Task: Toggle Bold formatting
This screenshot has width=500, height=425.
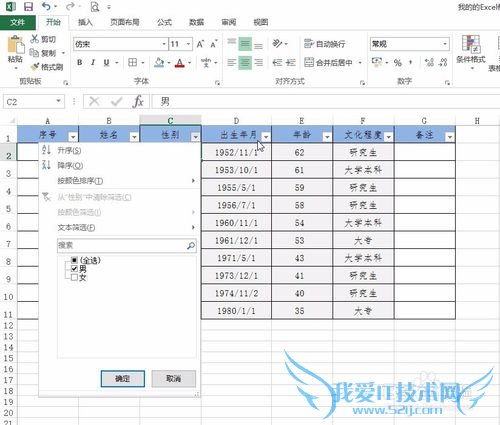Action: pyautogui.click(x=80, y=62)
